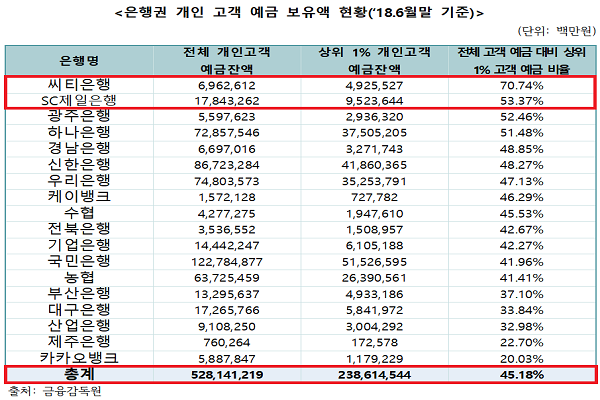Select the 기업은행 row name
The image size is (600, 400).
(x=79, y=245)
